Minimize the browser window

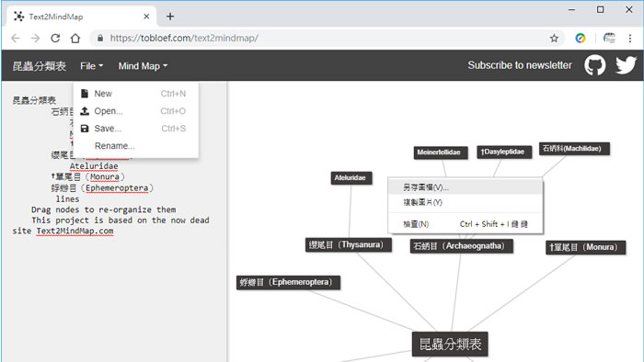[x=571, y=9]
